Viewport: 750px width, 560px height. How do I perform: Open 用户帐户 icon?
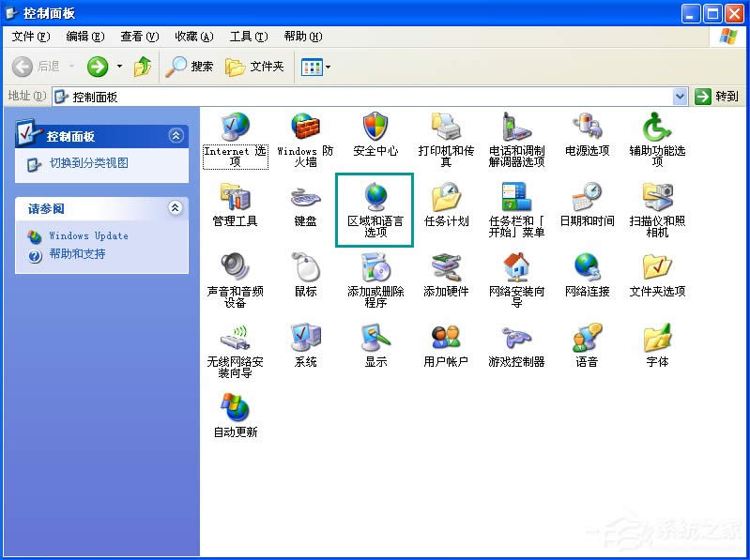[x=446, y=339]
